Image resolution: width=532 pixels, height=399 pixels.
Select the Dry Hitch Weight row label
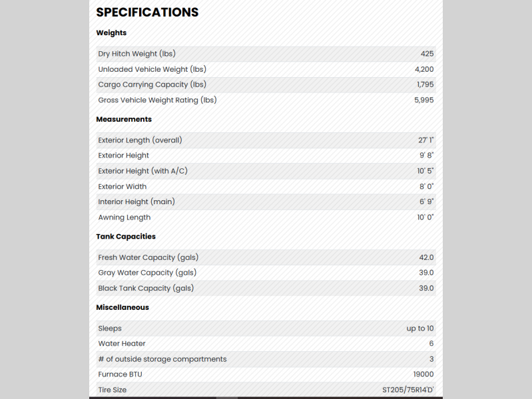[x=136, y=54]
